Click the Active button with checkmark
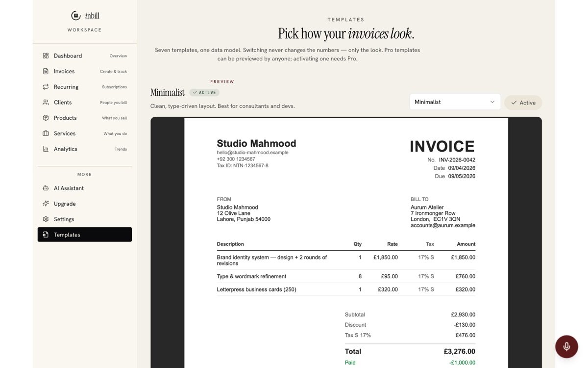The height and width of the screenshot is (368, 588). point(523,103)
